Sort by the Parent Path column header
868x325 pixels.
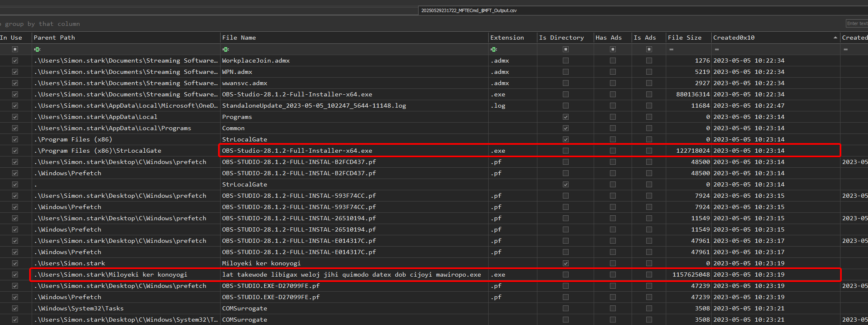tap(54, 38)
